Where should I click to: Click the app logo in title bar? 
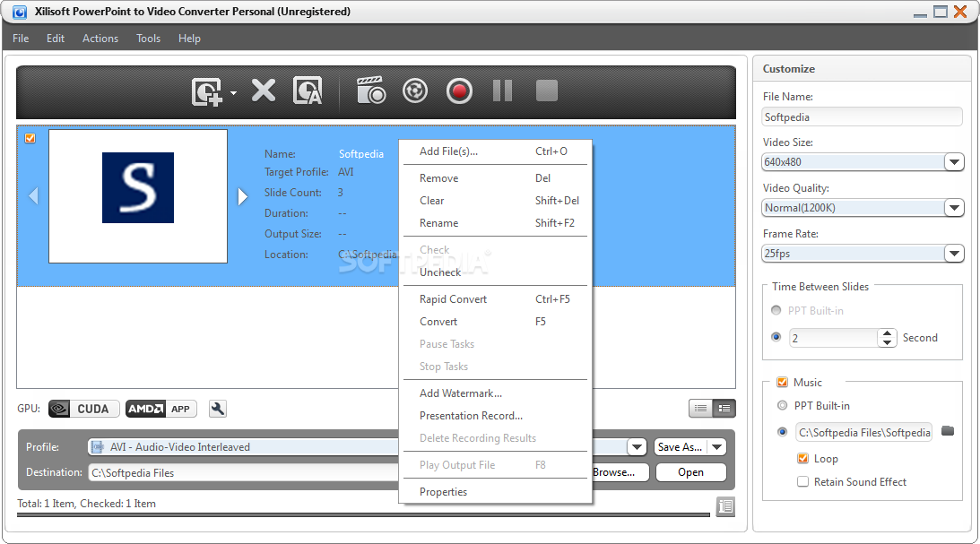tap(20, 12)
